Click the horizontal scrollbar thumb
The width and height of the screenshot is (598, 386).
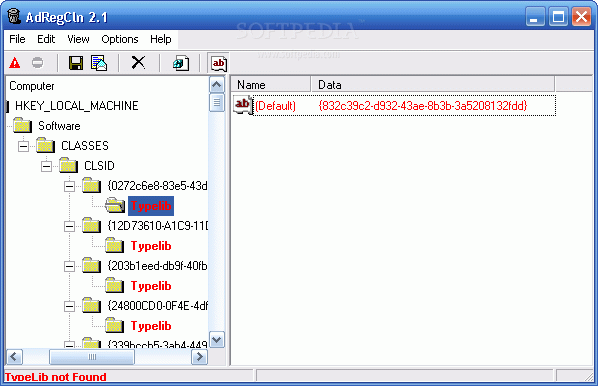(92, 357)
